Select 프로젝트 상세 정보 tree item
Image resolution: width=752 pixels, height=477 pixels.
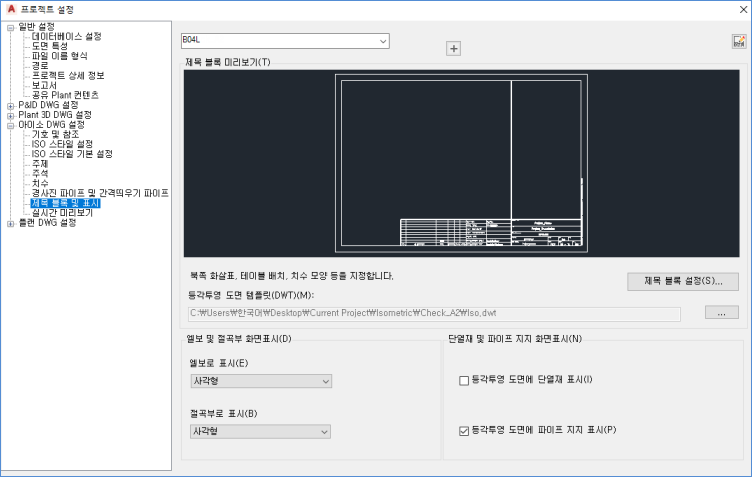[68, 76]
